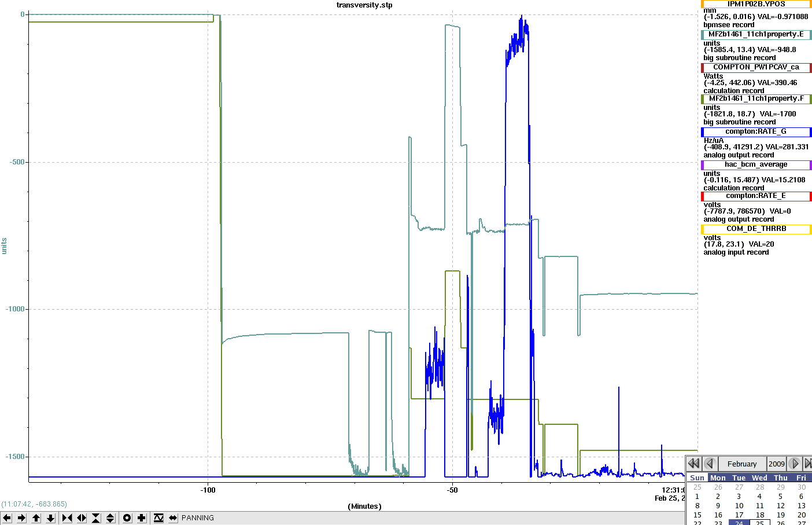Pick February 13 in the calendar
The width and height of the screenshot is (812, 525).
(802, 506)
